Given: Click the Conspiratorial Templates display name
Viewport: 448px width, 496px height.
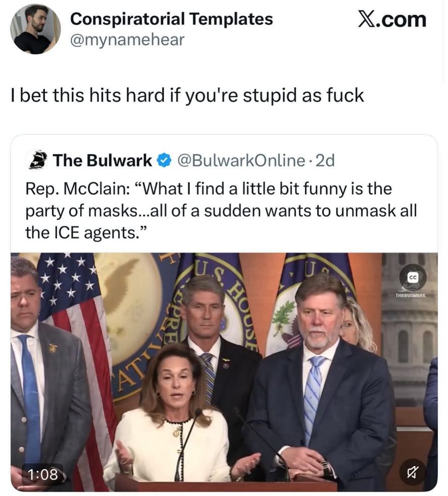Looking at the screenshot, I should [172, 19].
